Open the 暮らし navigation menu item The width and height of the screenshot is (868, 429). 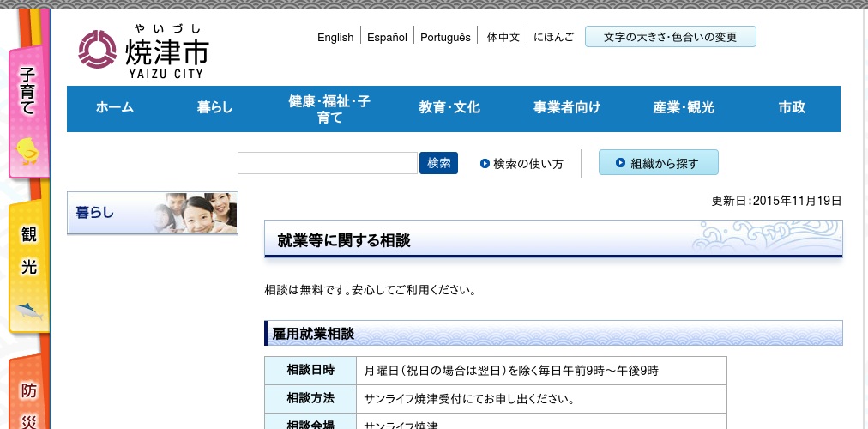coord(214,108)
